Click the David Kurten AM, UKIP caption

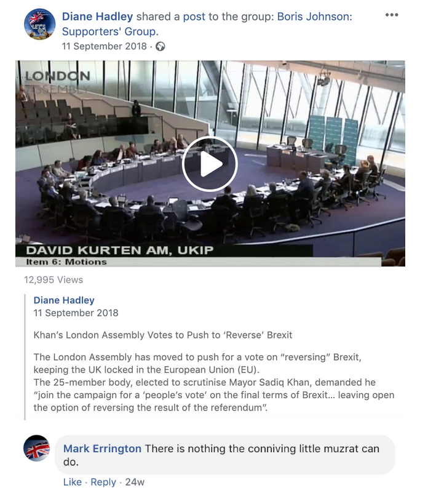pyautogui.click(x=120, y=250)
